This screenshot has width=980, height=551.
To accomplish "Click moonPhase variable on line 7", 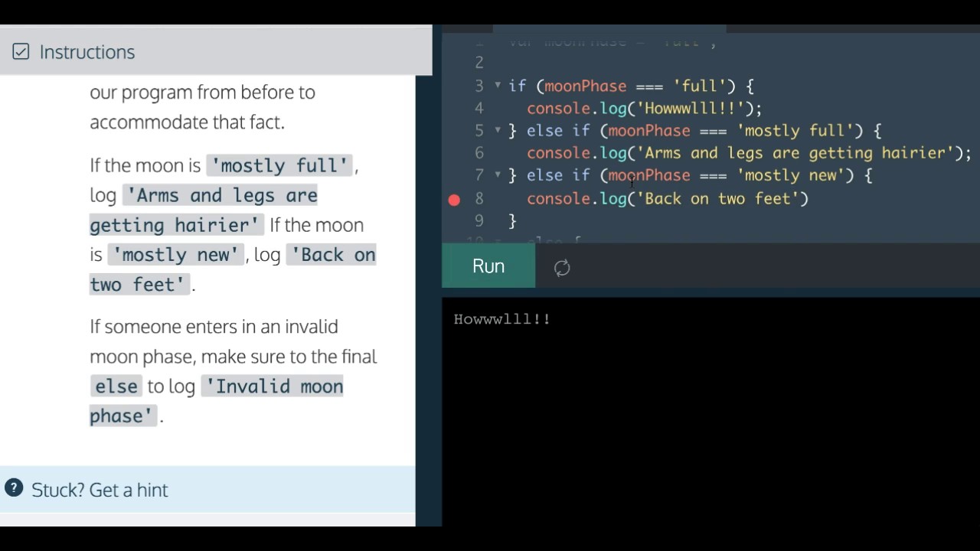I will tap(649, 176).
